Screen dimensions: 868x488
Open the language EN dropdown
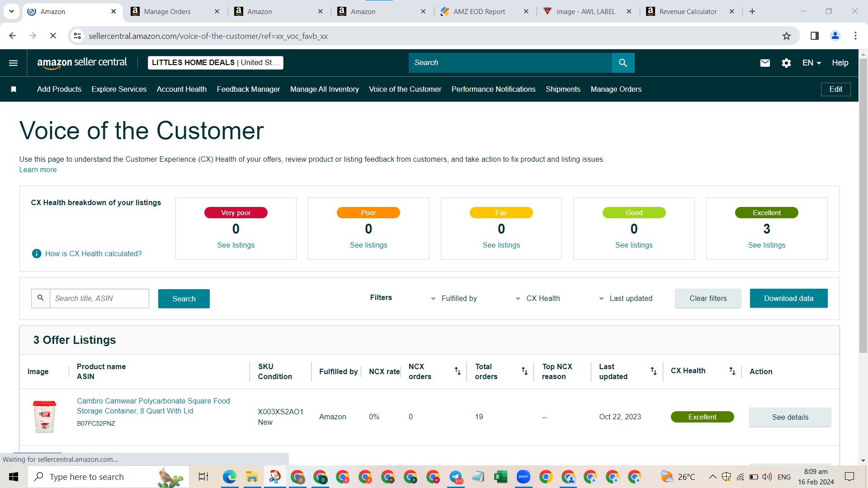811,63
